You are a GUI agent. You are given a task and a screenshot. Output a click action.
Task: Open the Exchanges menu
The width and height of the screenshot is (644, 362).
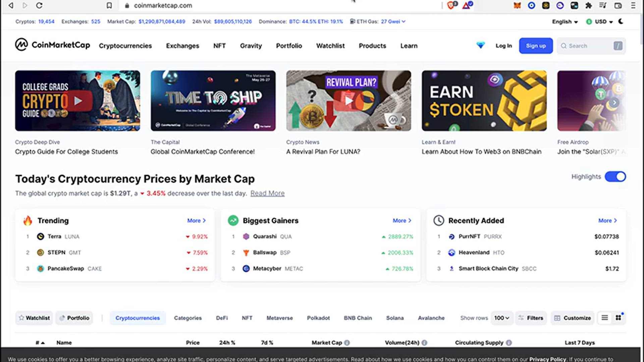click(182, 46)
